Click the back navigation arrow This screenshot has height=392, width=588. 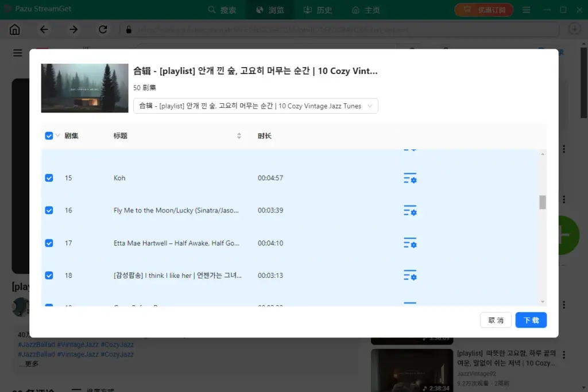tap(44, 29)
